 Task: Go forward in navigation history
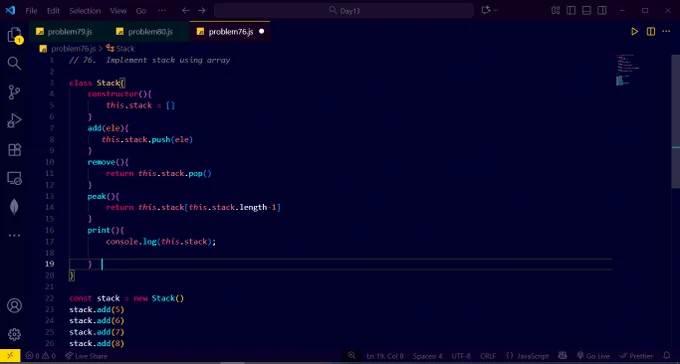[x=202, y=10]
